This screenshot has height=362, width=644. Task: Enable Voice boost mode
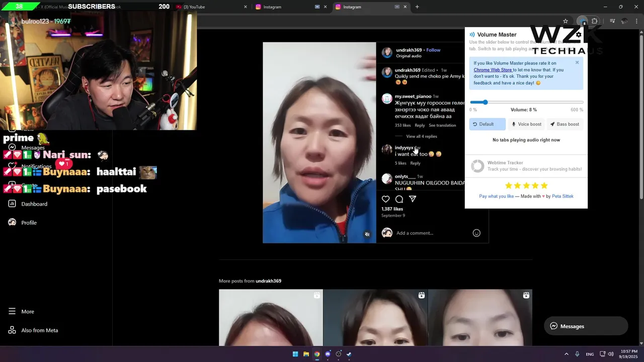526,124
